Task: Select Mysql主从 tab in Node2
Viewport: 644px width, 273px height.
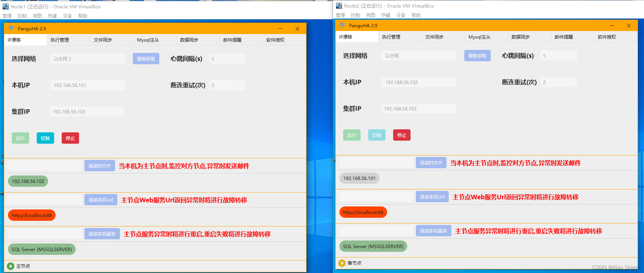Action: [486, 37]
